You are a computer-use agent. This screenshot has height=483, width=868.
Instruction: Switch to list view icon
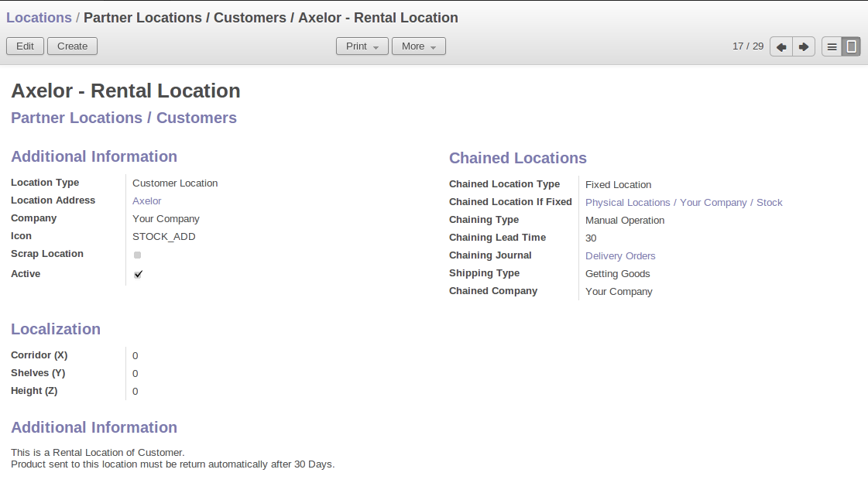coord(832,46)
